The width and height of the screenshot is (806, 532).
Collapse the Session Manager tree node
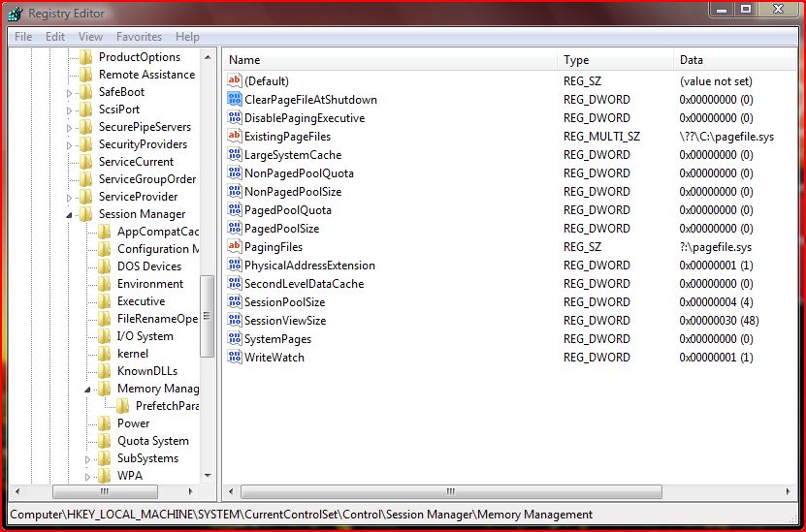(x=70, y=214)
